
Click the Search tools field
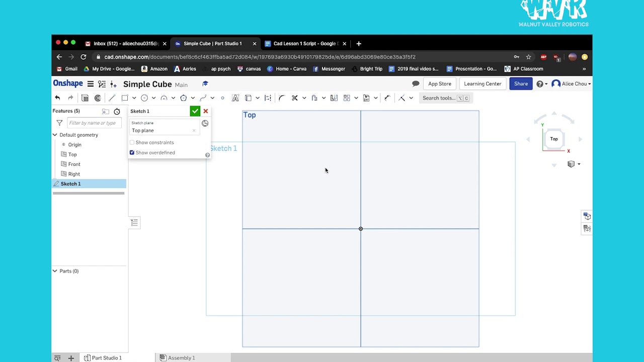pyautogui.click(x=446, y=98)
